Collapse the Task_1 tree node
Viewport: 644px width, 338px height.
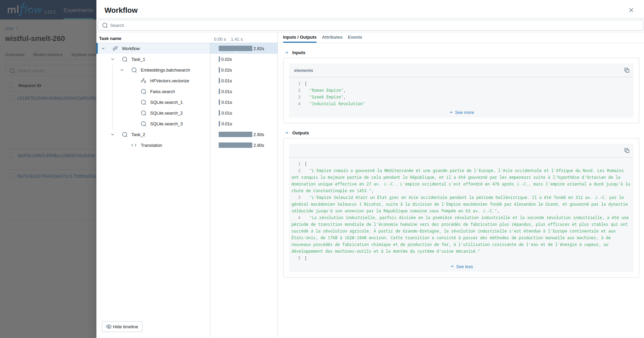point(113,59)
